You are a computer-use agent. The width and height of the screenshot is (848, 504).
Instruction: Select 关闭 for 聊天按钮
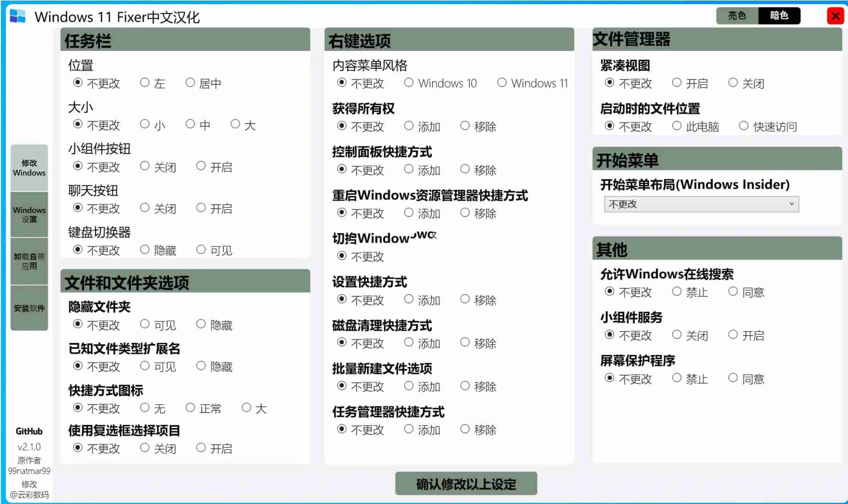point(158,208)
